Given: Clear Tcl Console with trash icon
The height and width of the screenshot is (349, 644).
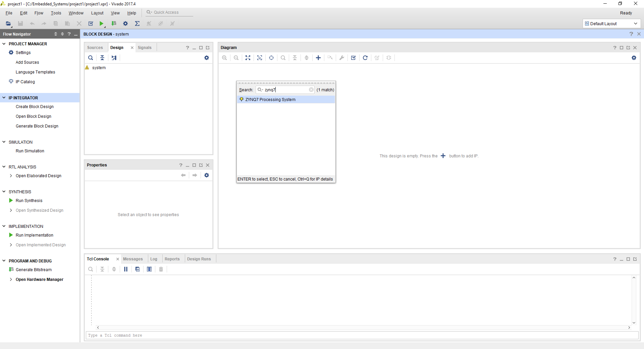Looking at the screenshot, I should tap(161, 269).
